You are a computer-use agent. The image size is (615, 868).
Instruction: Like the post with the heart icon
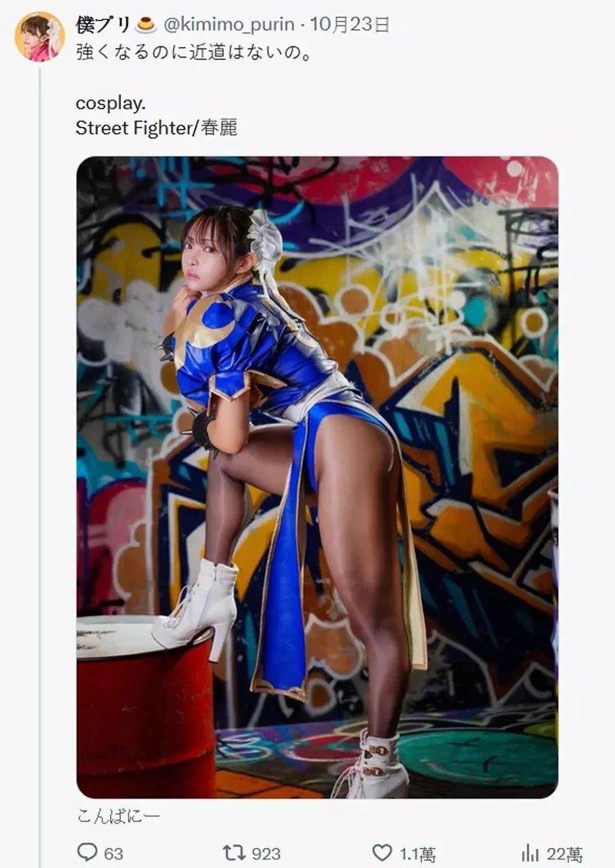[382, 852]
